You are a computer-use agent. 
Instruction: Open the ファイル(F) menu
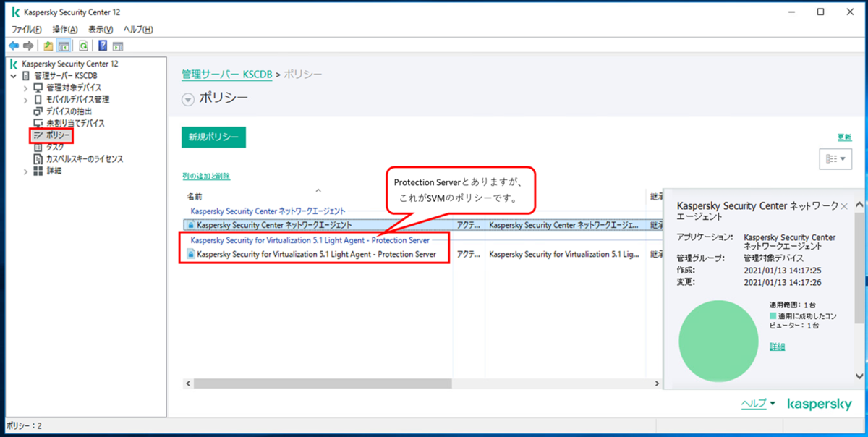click(27, 30)
